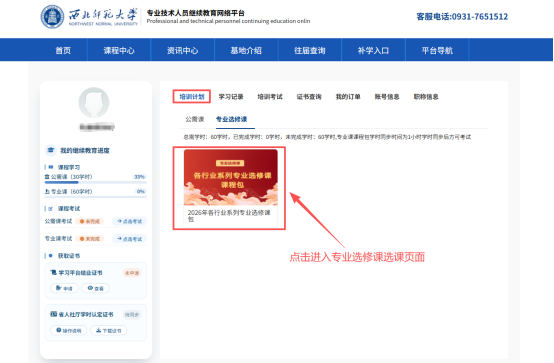This screenshot has width=554, height=363.
Task: Click the 省人社厅学时认定证书 icon
Action: click(53, 314)
